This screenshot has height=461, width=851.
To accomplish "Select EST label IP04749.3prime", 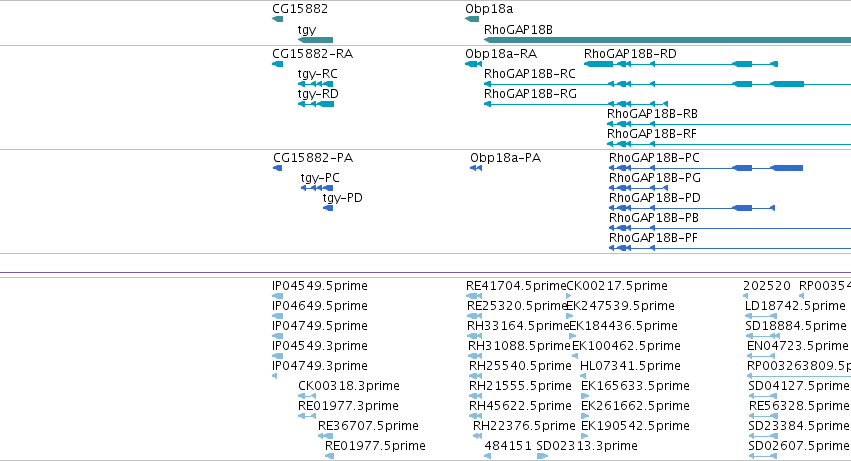I will pyautogui.click(x=320, y=367).
